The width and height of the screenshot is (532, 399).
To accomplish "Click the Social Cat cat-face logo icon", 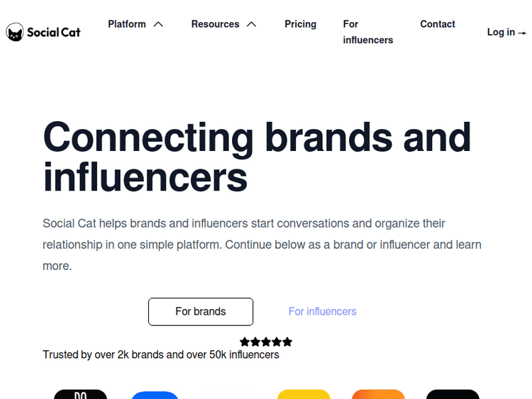I will 14,32.
